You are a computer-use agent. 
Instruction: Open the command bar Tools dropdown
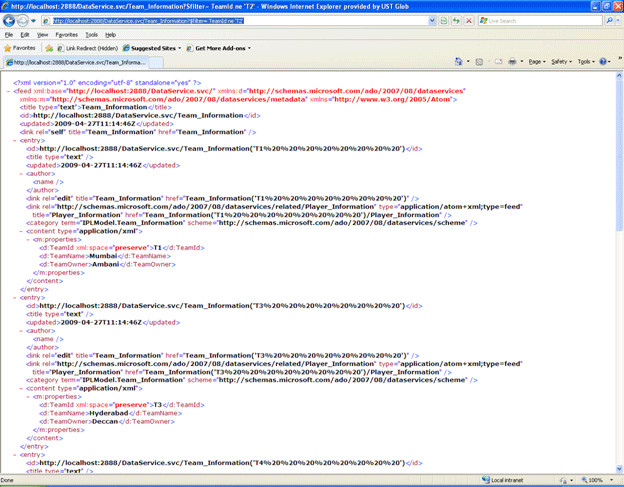(x=586, y=62)
